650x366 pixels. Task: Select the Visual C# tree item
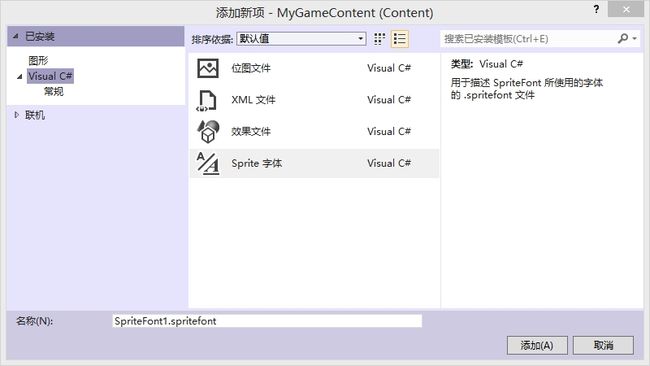coord(50,76)
